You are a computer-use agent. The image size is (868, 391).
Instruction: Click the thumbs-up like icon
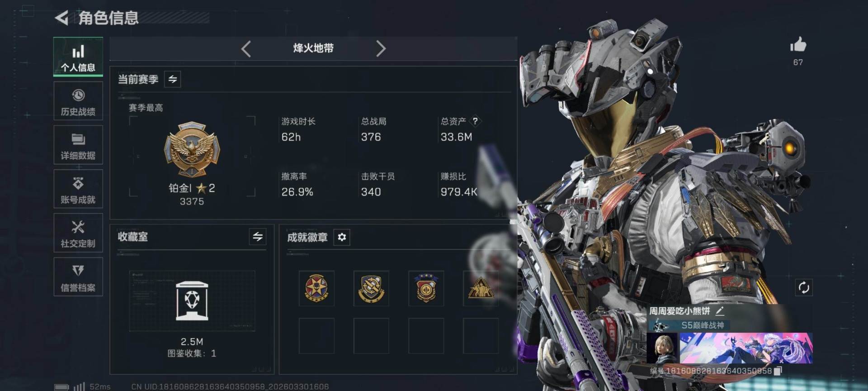tap(798, 45)
